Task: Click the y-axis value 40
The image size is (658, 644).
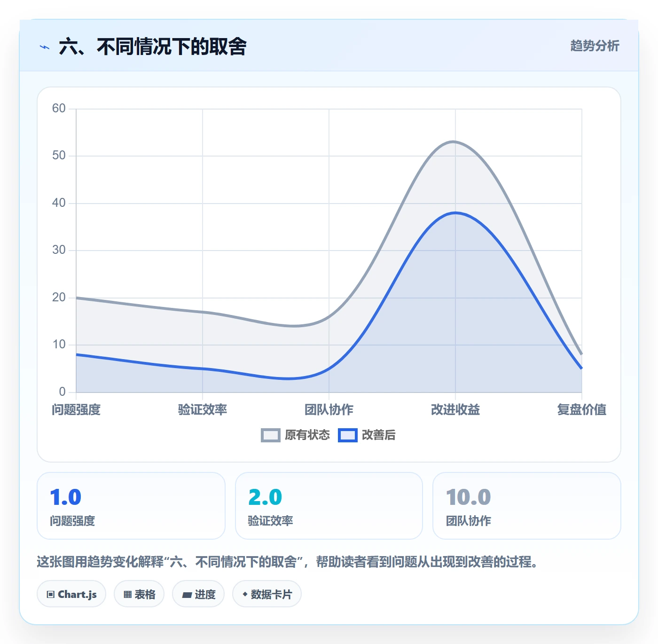Action: tap(59, 203)
